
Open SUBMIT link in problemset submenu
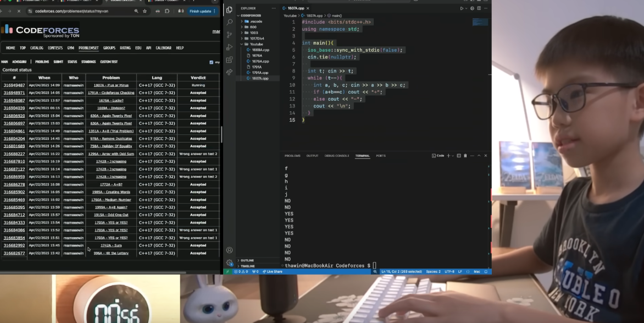(58, 62)
